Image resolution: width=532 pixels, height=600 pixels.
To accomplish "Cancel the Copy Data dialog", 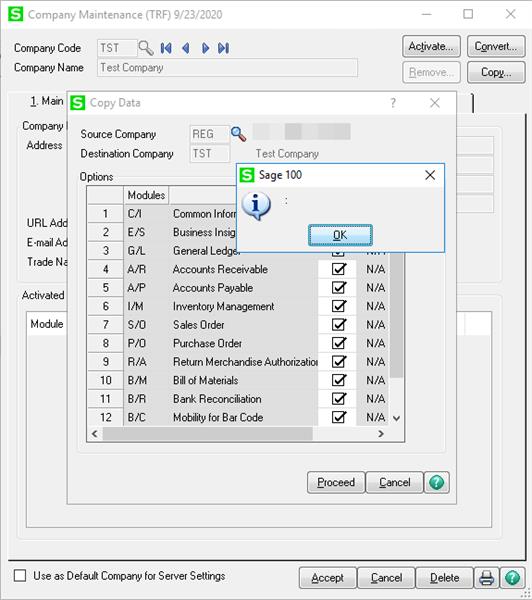I will tap(395, 483).
